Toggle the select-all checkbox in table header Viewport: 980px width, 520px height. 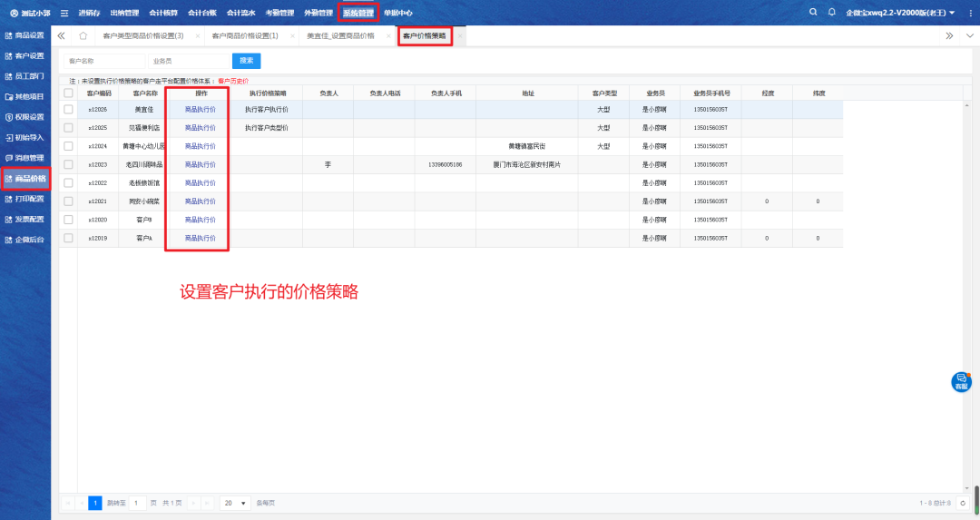(68, 93)
